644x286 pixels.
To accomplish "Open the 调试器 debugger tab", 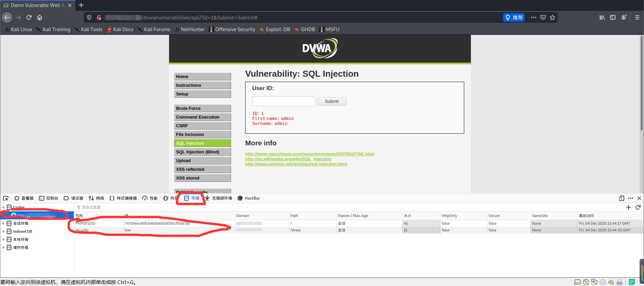I will 73,198.
